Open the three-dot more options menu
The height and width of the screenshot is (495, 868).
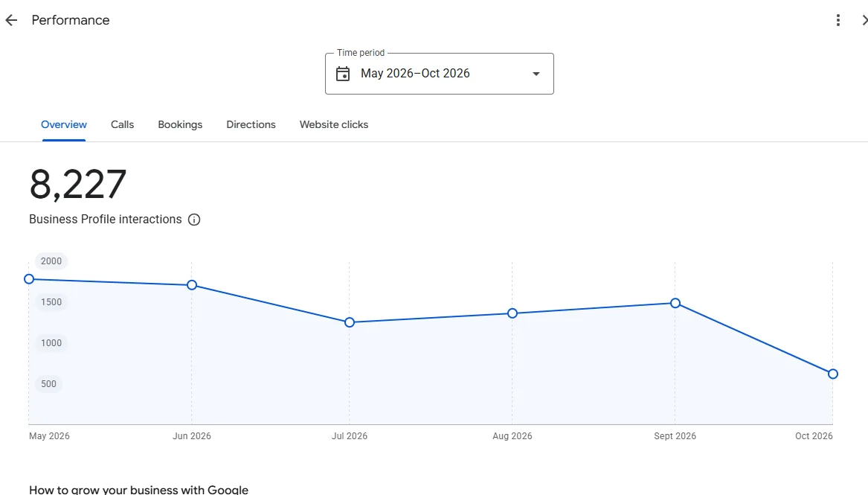838,21
